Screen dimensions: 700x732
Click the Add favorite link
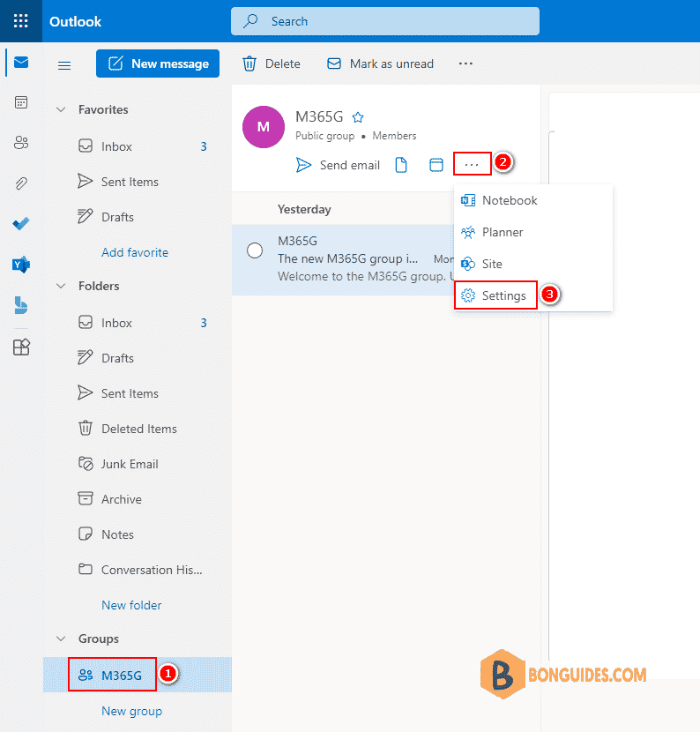coord(135,252)
